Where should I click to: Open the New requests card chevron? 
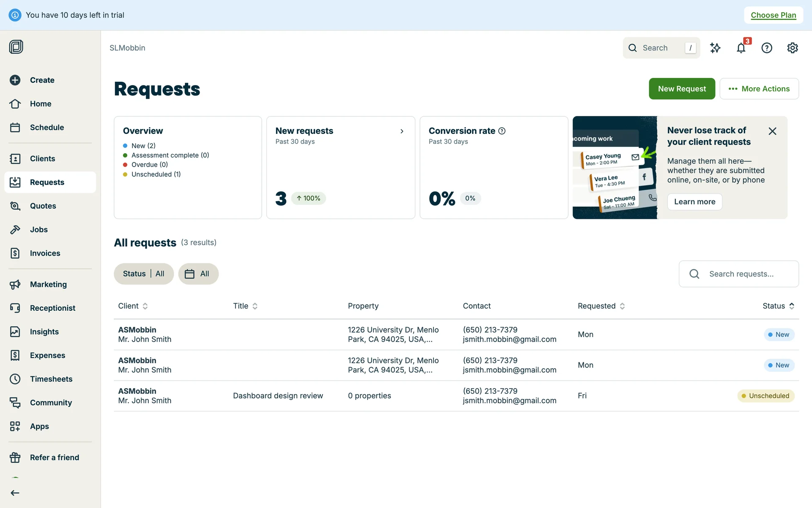402,131
